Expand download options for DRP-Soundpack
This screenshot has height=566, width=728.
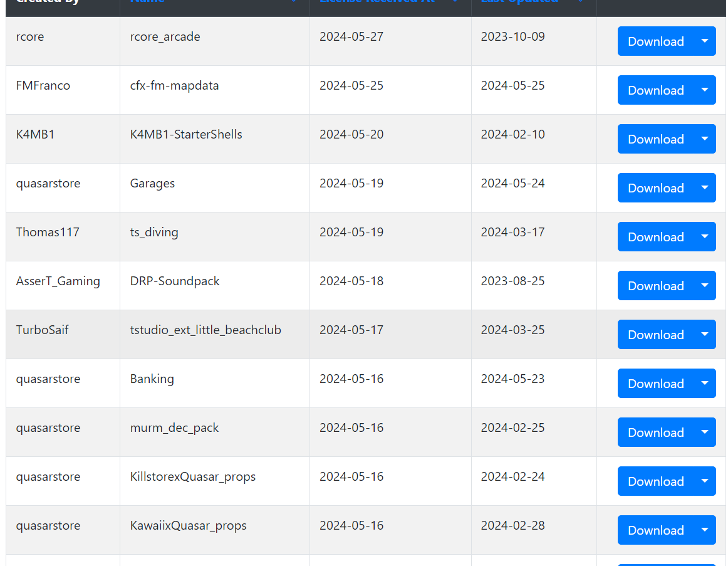click(705, 286)
